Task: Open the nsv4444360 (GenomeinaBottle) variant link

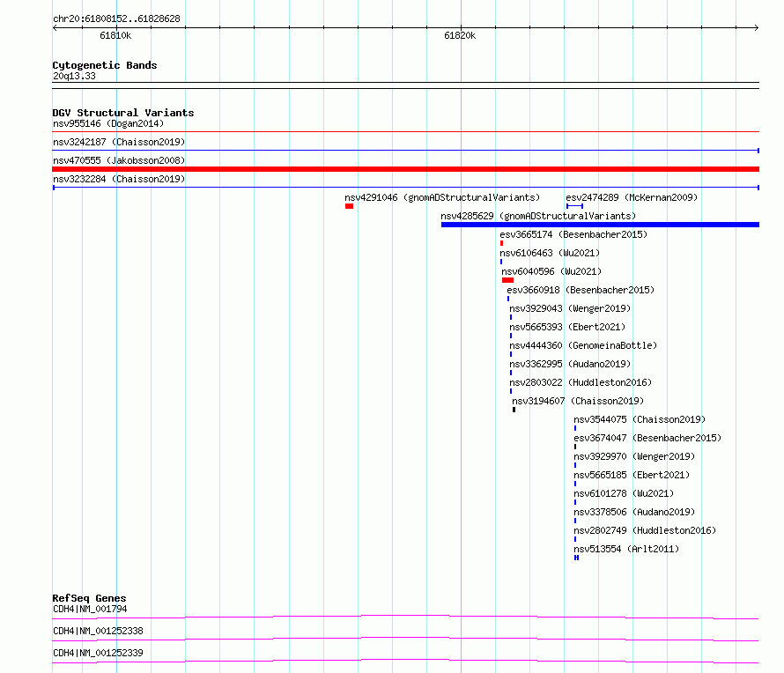Action: [x=583, y=345]
